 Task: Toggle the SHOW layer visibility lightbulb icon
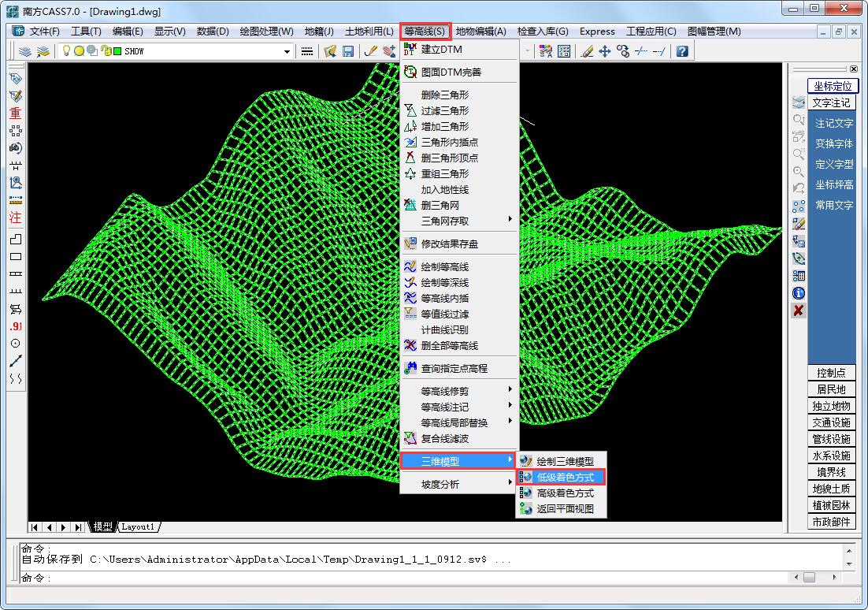(67, 50)
